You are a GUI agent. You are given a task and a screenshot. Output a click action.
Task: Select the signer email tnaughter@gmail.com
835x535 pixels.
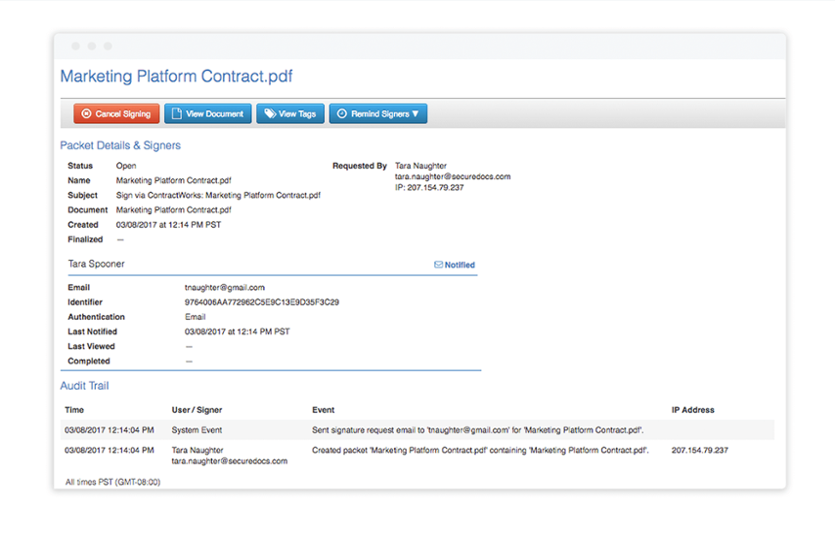tap(224, 287)
